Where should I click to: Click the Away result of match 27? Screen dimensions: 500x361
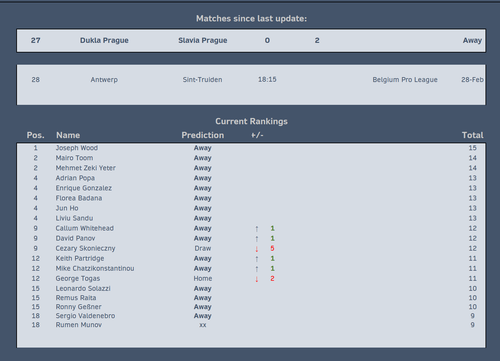point(472,40)
